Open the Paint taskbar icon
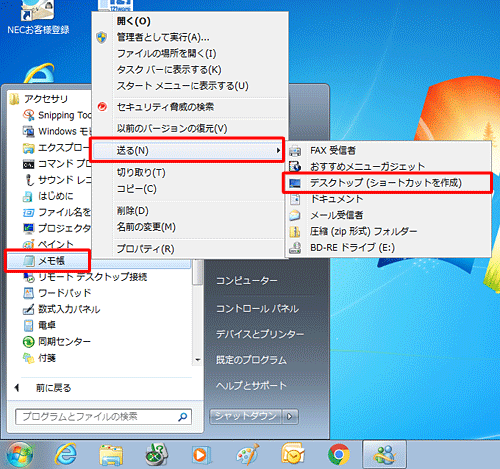Screen dimensions: 500x469 click(247, 454)
